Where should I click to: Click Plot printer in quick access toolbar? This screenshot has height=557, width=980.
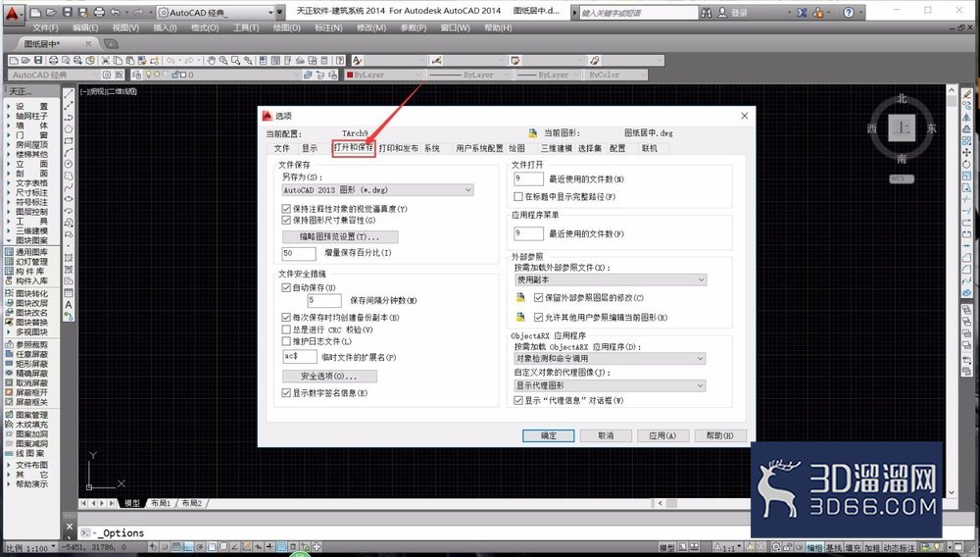click(x=99, y=12)
